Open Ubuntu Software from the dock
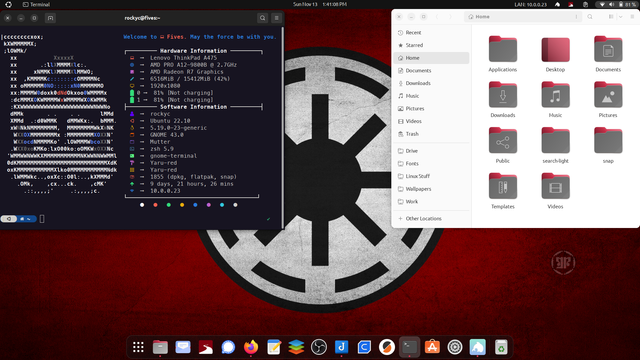 click(432, 347)
